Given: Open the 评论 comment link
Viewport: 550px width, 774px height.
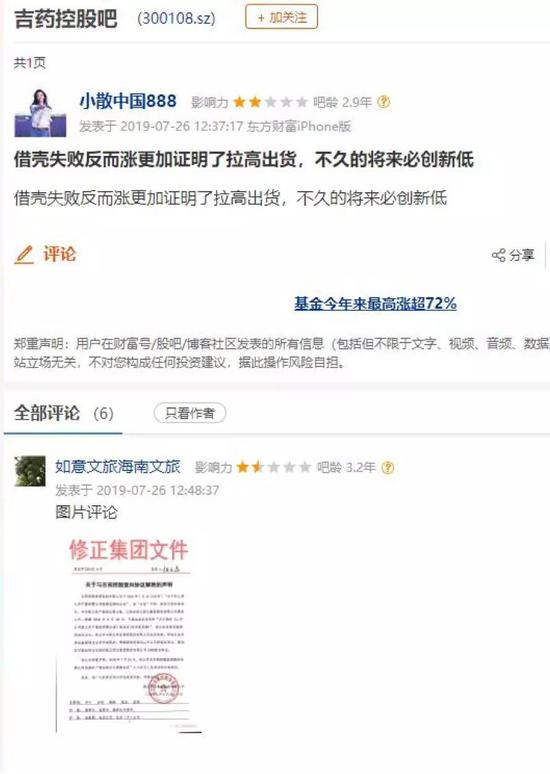Looking at the screenshot, I should [60, 254].
